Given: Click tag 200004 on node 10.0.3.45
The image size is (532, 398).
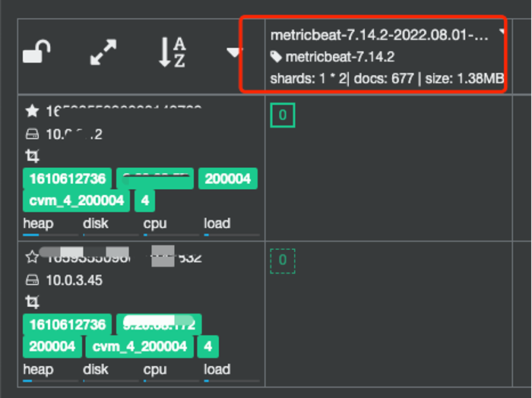Looking at the screenshot, I should [x=52, y=346].
